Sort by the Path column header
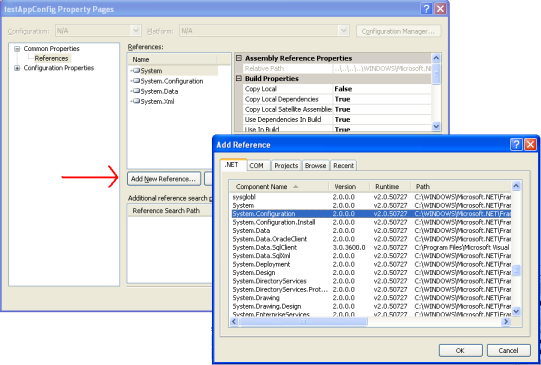The height and width of the screenshot is (365, 541). tap(461, 187)
